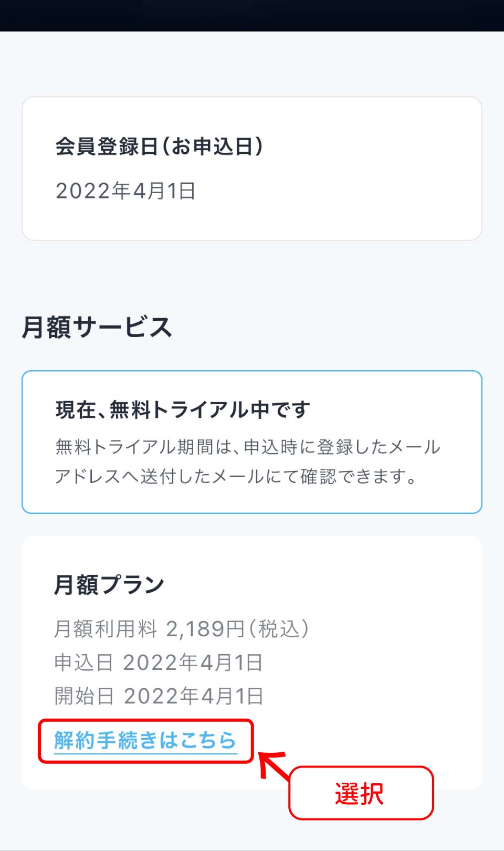Click the date value beside 開始日
504x851 pixels.
click(x=193, y=696)
